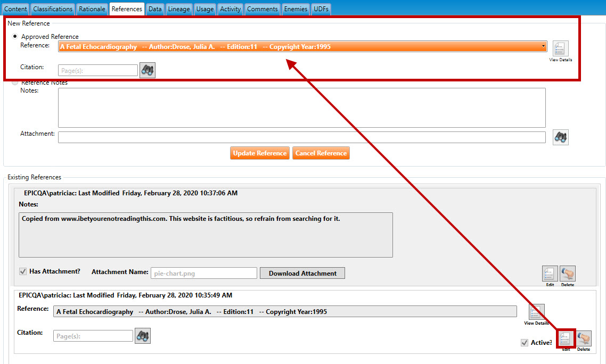Toggle the Has Attachment checkbox

click(23, 271)
